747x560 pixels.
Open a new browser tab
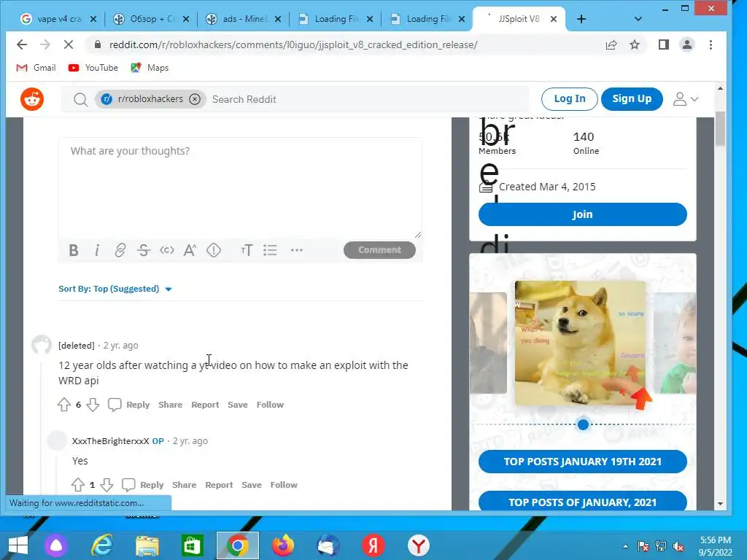581,19
